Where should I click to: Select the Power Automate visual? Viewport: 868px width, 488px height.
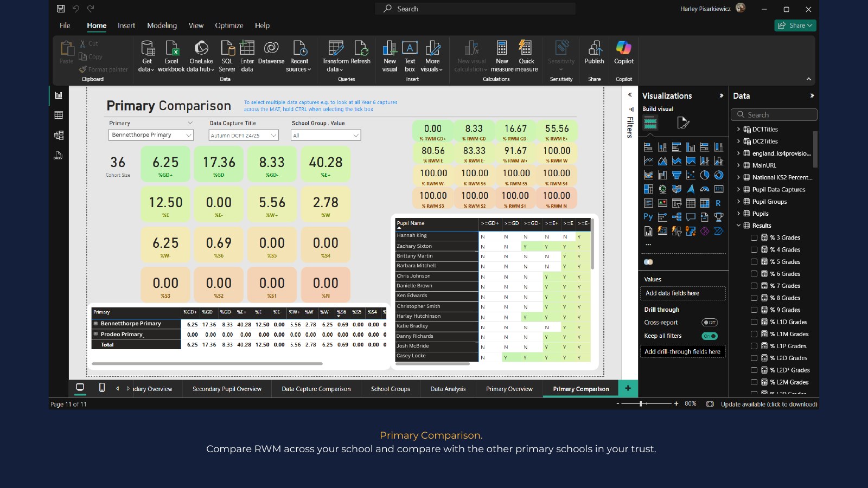click(719, 232)
